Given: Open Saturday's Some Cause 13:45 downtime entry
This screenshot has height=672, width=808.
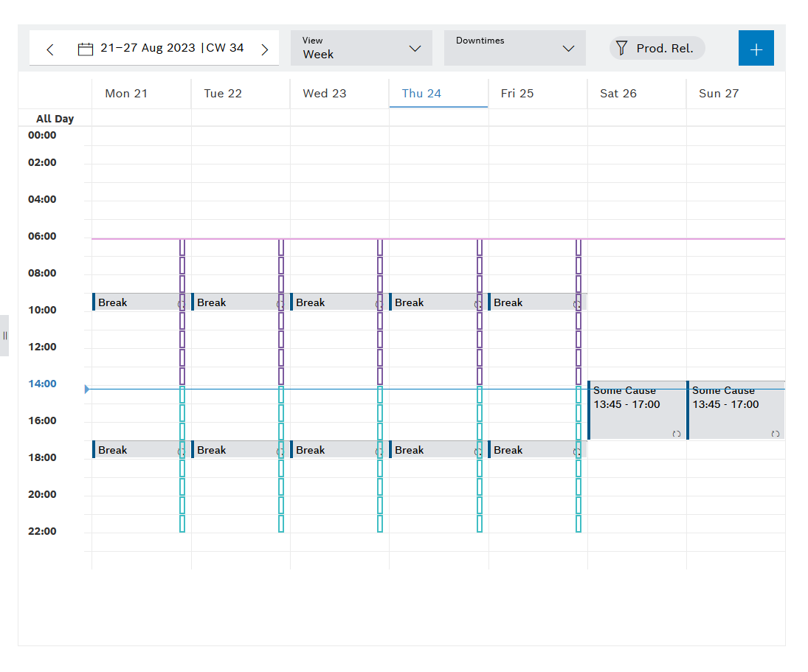Looking at the screenshot, I should pos(636,406).
